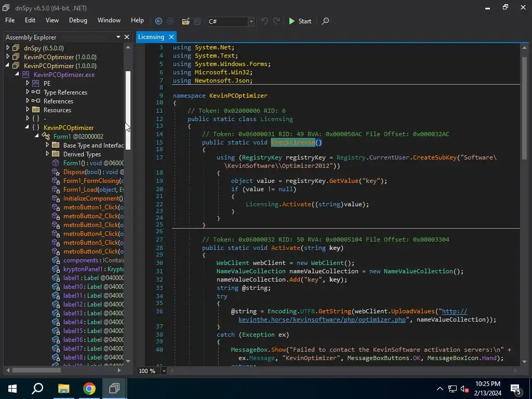Open the View menu
The image size is (532, 399).
(x=52, y=20)
